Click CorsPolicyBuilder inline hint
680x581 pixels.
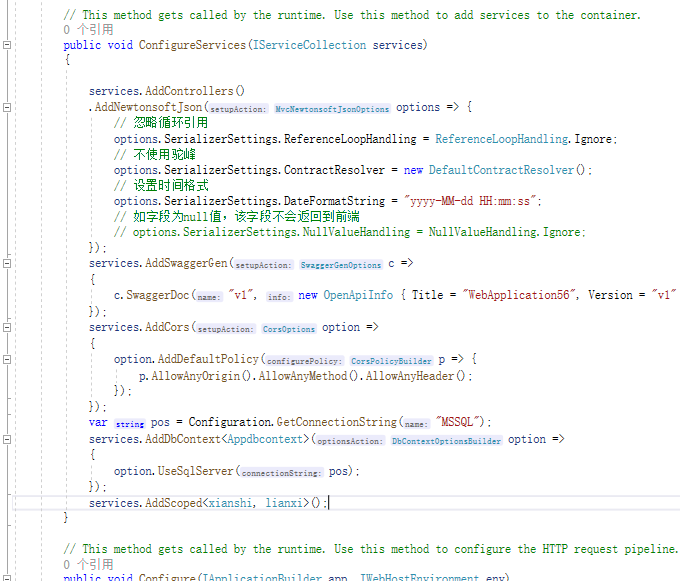pyautogui.click(x=391, y=361)
